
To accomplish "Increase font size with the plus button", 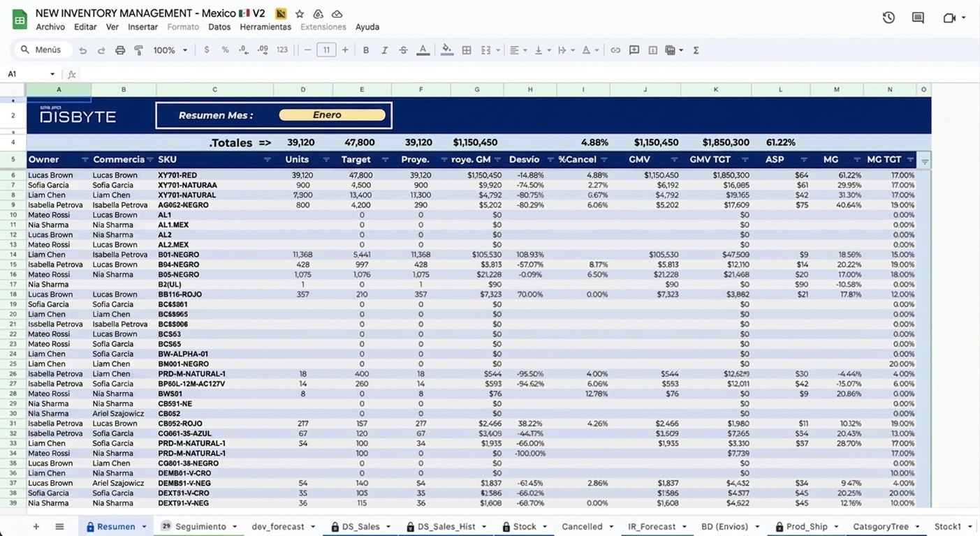I will [345, 50].
